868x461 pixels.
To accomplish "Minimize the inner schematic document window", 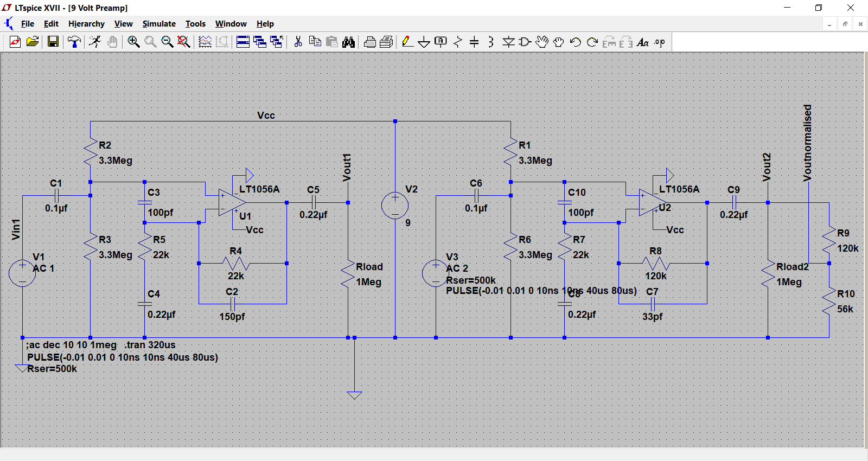I will coord(829,24).
